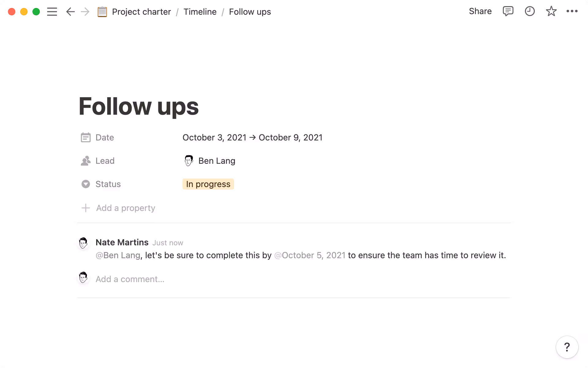Viewport: 588px width, 368px height.
Task: Navigate back with the left arrow
Action: click(x=70, y=12)
